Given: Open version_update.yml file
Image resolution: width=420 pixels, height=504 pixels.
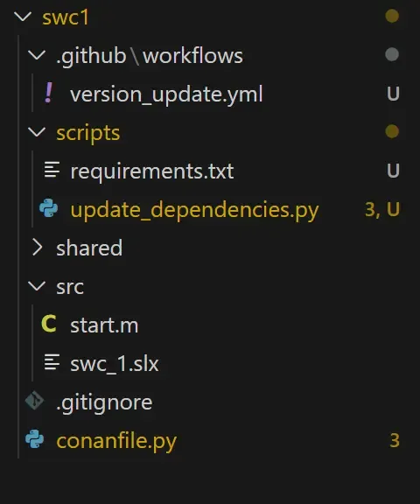Looking at the screenshot, I should [x=166, y=94].
